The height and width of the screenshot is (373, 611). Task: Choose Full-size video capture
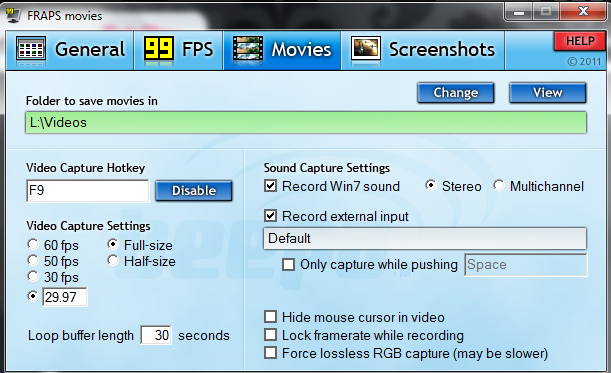point(113,244)
